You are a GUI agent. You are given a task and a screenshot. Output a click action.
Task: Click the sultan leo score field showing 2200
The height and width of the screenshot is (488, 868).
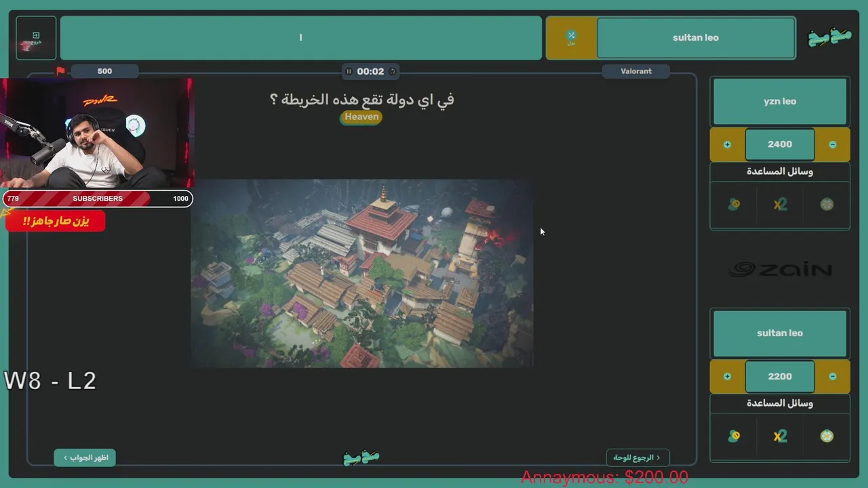(780, 376)
